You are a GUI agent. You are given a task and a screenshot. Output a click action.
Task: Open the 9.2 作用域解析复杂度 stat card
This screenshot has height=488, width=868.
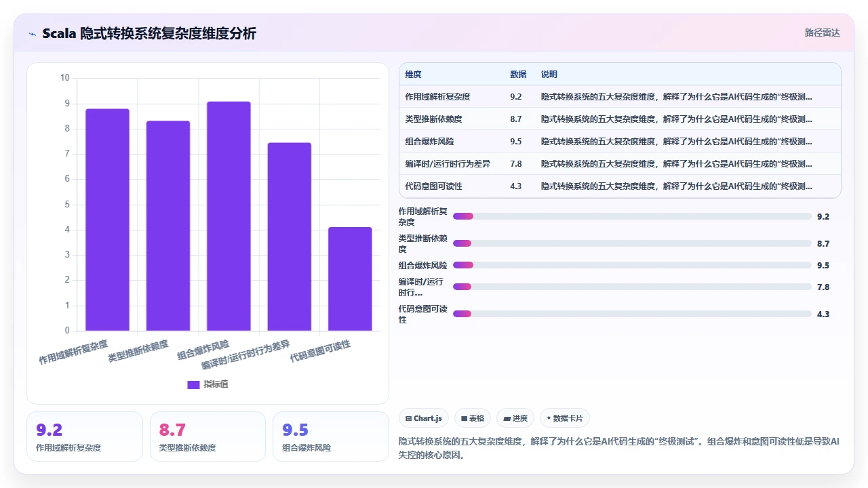point(85,436)
